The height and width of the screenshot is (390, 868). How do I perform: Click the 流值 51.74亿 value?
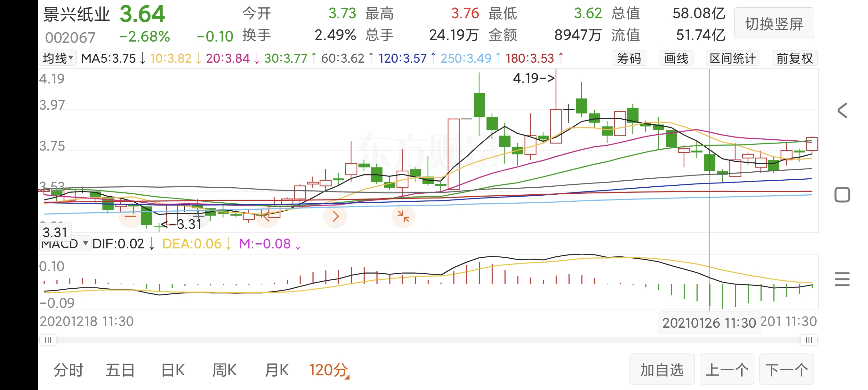(701, 35)
